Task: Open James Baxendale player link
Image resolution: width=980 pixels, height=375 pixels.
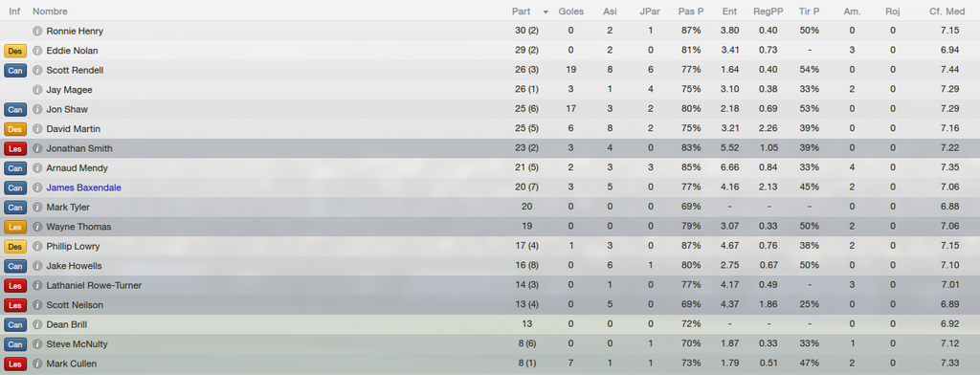Action: [x=84, y=187]
